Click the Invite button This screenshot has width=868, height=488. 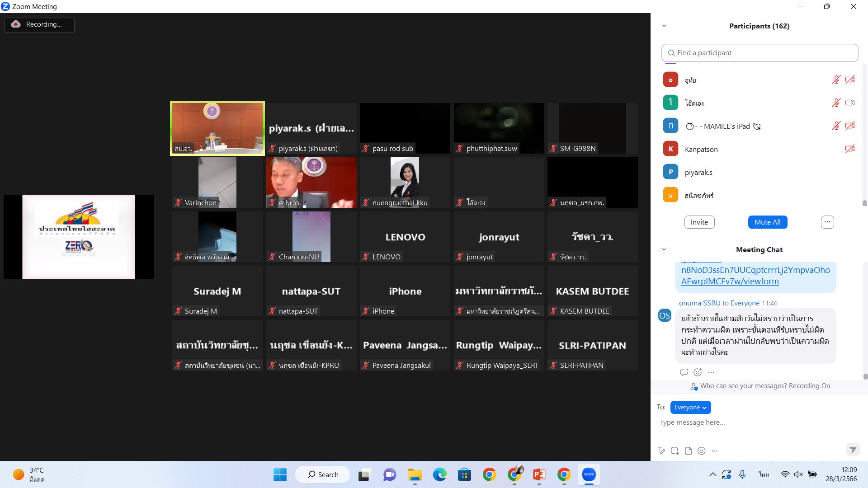pos(699,222)
